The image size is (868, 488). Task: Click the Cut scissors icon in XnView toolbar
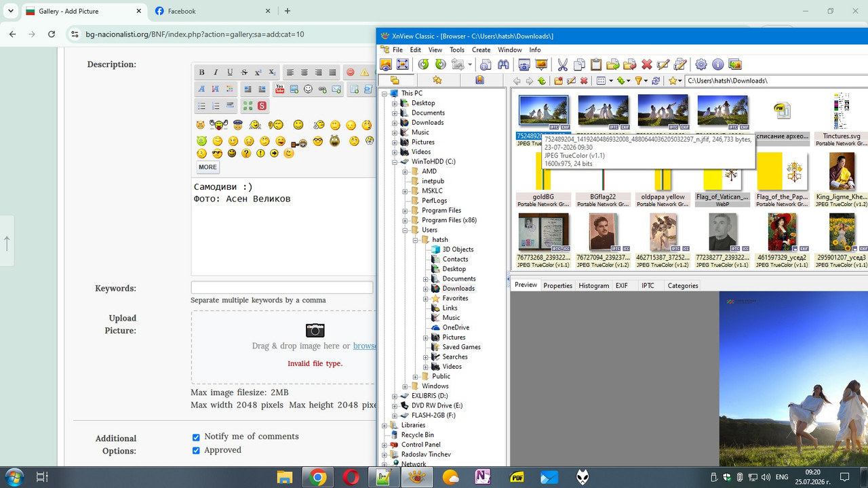pos(562,64)
